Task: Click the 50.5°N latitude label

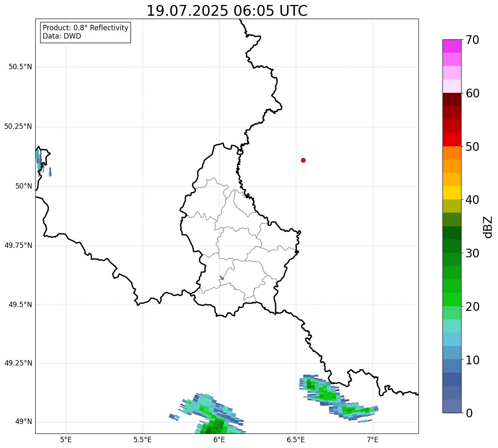Action: [20, 67]
